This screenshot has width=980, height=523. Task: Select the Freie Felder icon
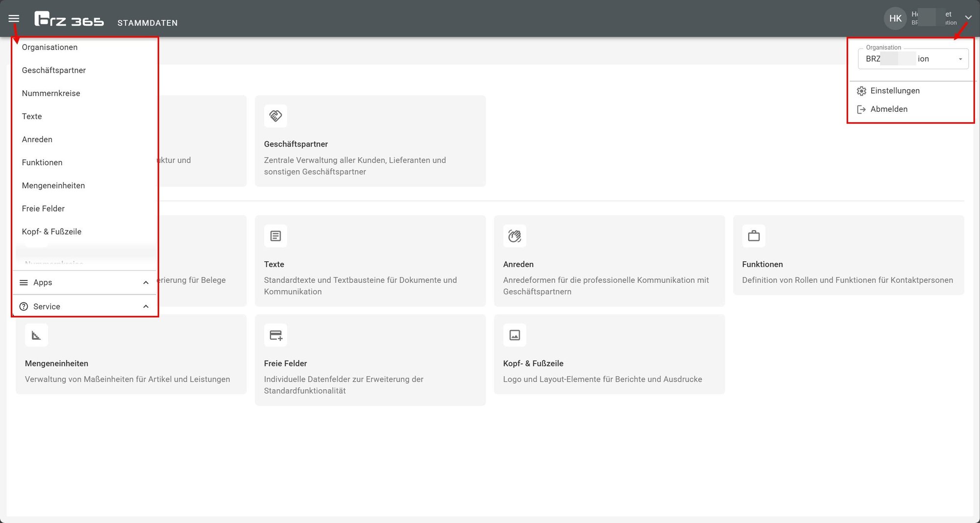point(275,335)
